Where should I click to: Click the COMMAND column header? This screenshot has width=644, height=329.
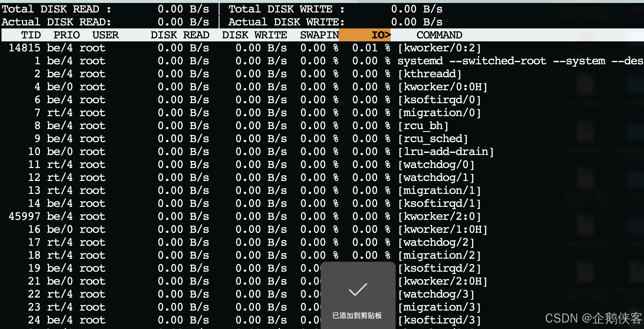pyautogui.click(x=439, y=35)
